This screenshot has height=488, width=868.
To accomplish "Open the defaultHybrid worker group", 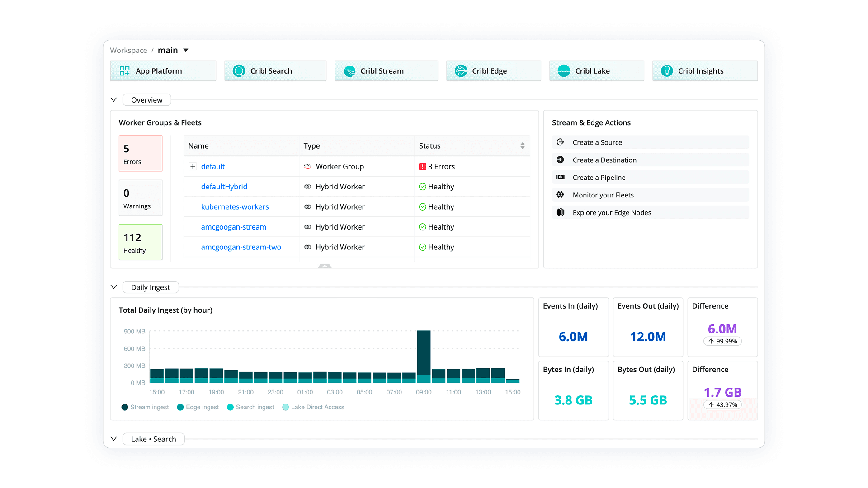I will pyautogui.click(x=224, y=187).
